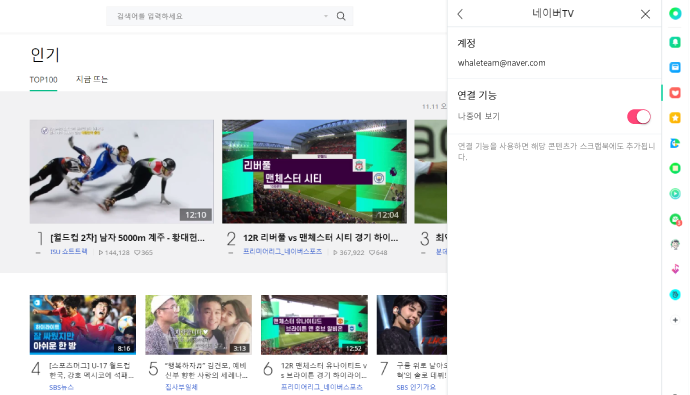Image resolution: width=690 pixels, height=395 pixels.
Task: Click the 인기 page heading
Action: 45,55
